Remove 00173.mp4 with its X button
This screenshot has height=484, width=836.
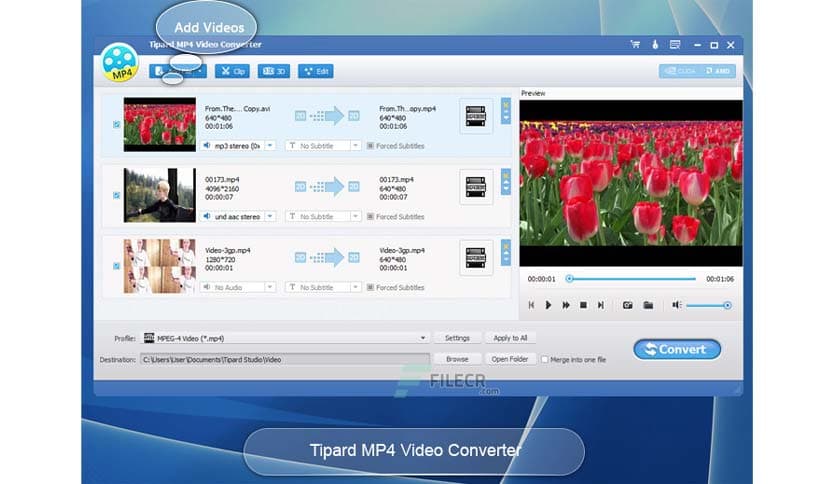pos(505,175)
